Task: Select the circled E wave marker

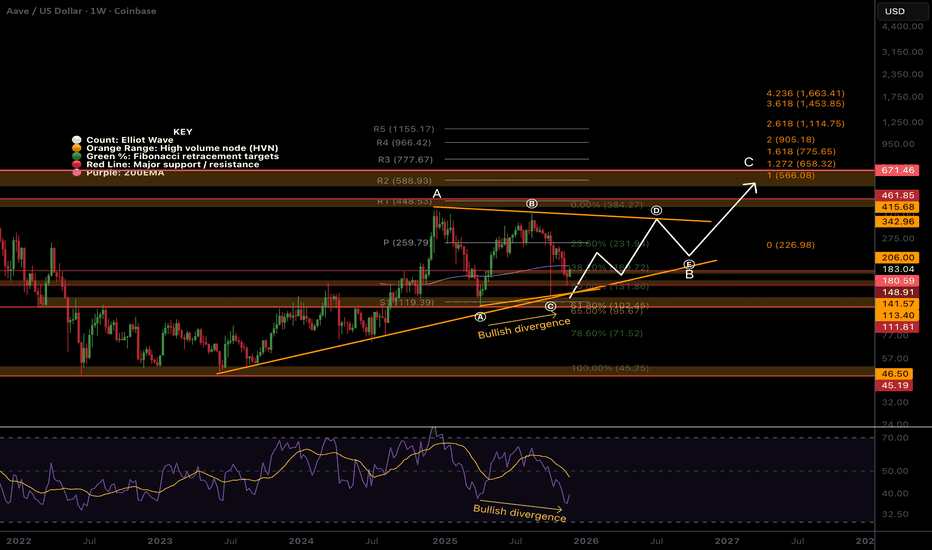Action: [688, 264]
